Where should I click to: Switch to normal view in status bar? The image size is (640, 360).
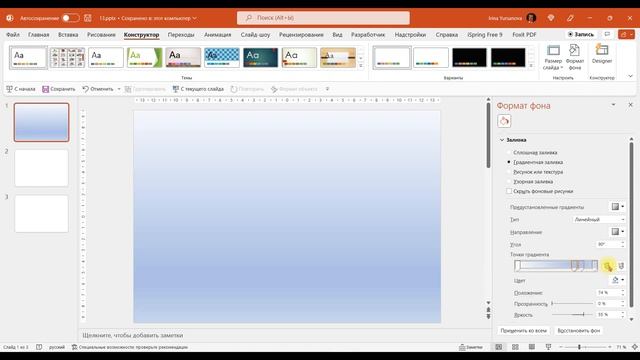(x=499, y=347)
